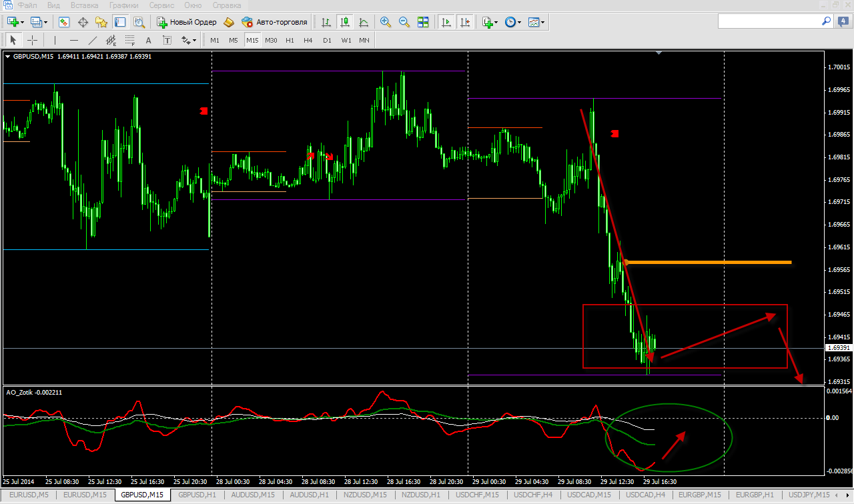
Task: Click the Новый Ордер button
Action: 187,22
